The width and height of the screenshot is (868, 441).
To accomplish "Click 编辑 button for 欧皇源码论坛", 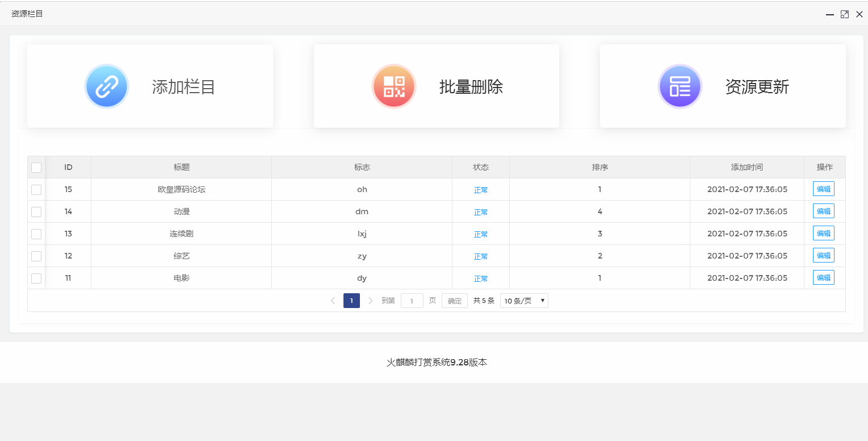I will 823,189.
